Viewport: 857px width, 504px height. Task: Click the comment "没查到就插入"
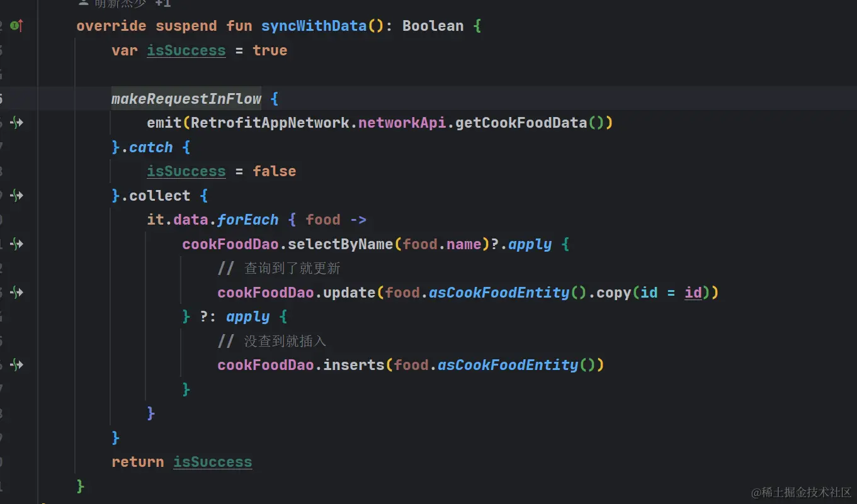tap(272, 341)
